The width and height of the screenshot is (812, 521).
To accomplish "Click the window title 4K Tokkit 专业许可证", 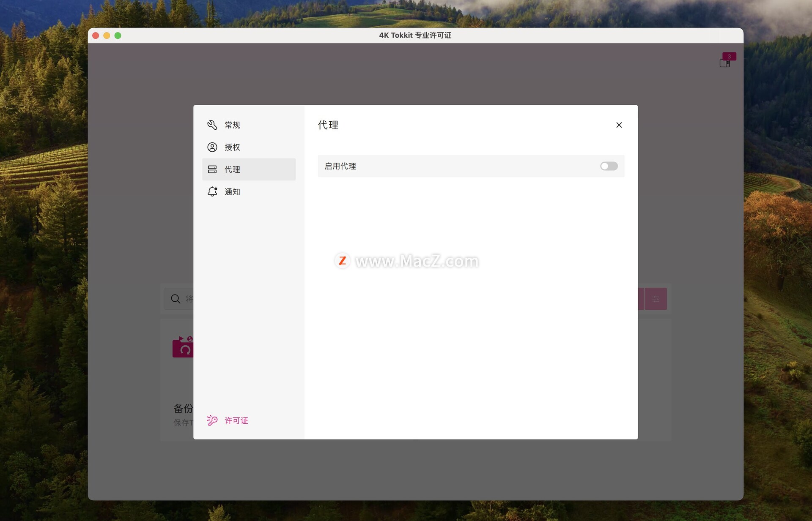I will pyautogui.click(x=415, y=35).
